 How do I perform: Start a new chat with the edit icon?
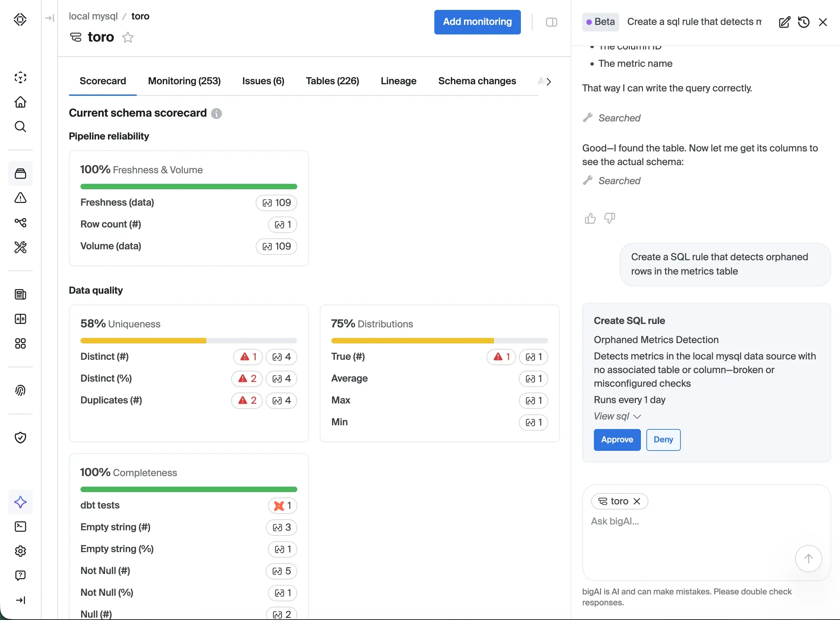pos(784,22)
